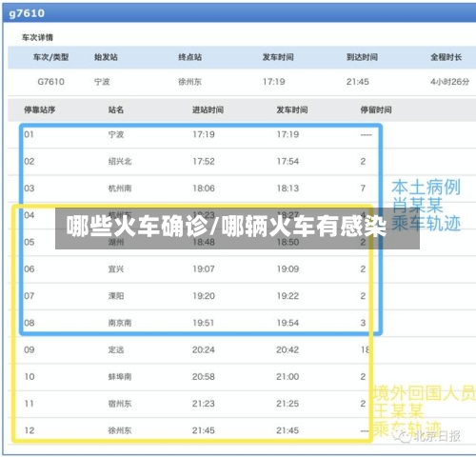
Task: Click the 19:51 arrival time for 南京南
Action: click(204, 323)
